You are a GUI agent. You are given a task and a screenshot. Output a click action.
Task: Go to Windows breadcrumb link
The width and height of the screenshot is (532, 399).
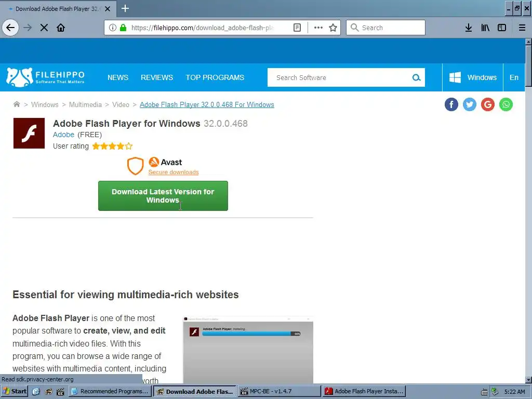point(45,104)
